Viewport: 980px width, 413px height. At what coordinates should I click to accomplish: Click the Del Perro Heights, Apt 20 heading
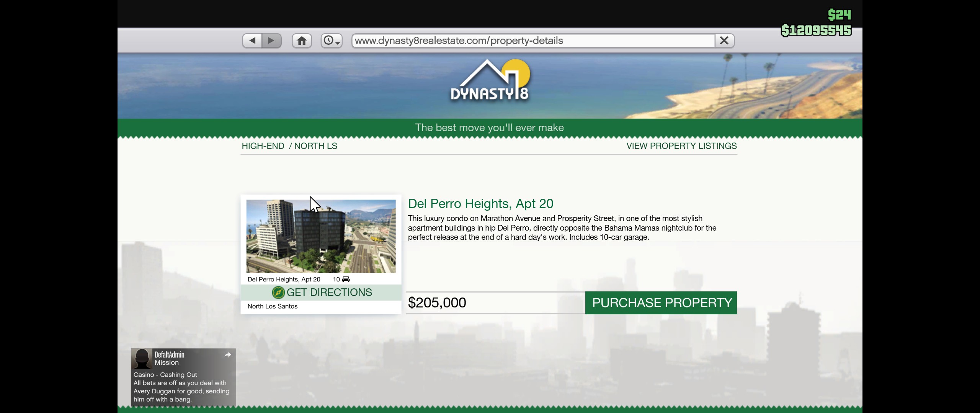(480, 204)
